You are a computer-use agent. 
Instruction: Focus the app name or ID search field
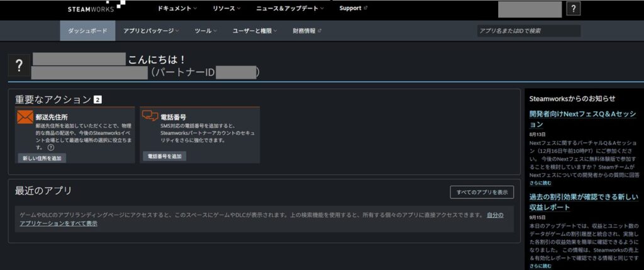point(528,31)
